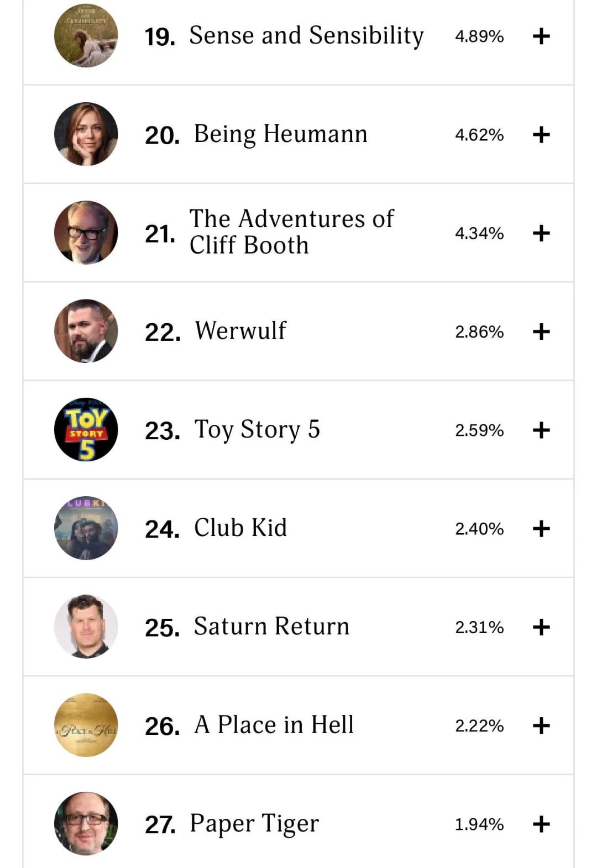Expand the Being Heumann row plus icon
This screenshot has width=597, height=868.
coord(541,135)
